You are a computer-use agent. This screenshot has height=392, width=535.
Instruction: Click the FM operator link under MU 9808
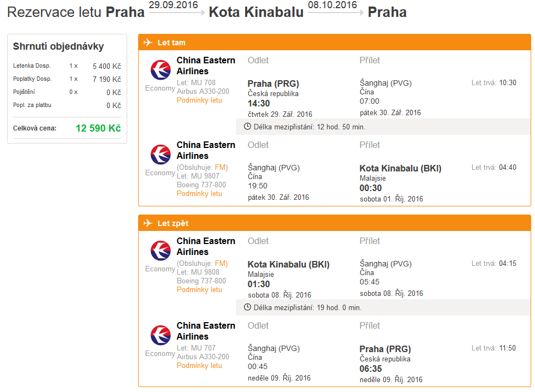(x=220, y=264)
